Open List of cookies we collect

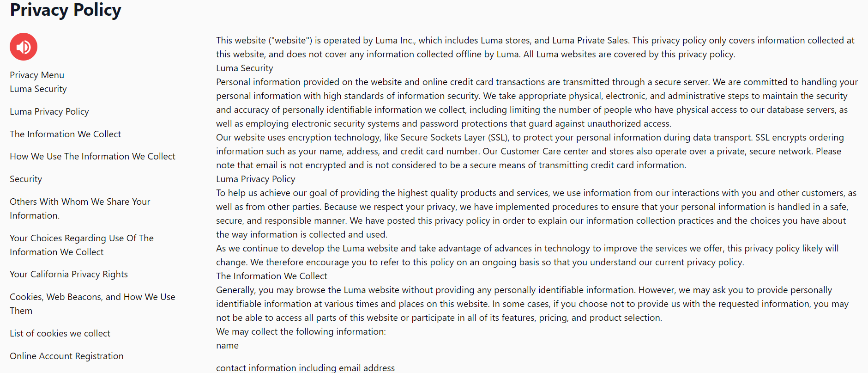coord(60,333)
